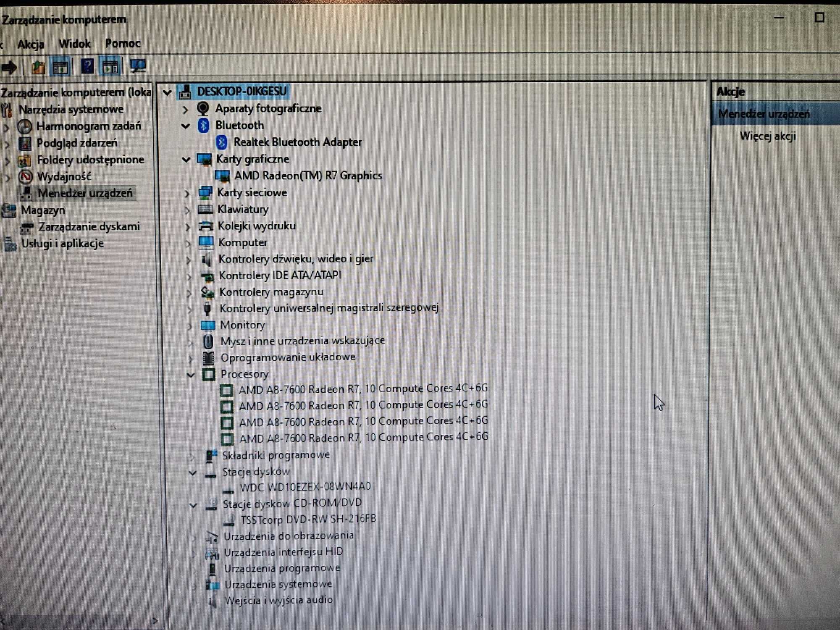
Task: Select Urządzenia interfejsu HID category
Action: [283, 552]
